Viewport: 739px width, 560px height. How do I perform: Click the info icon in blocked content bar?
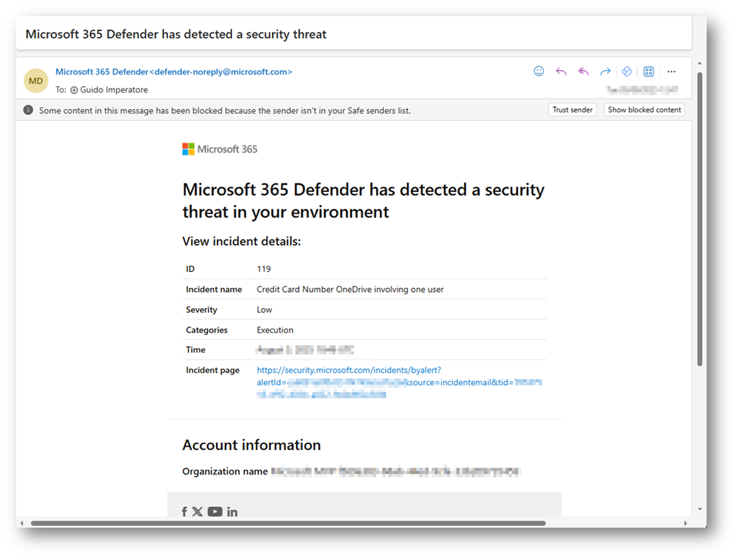29,110
